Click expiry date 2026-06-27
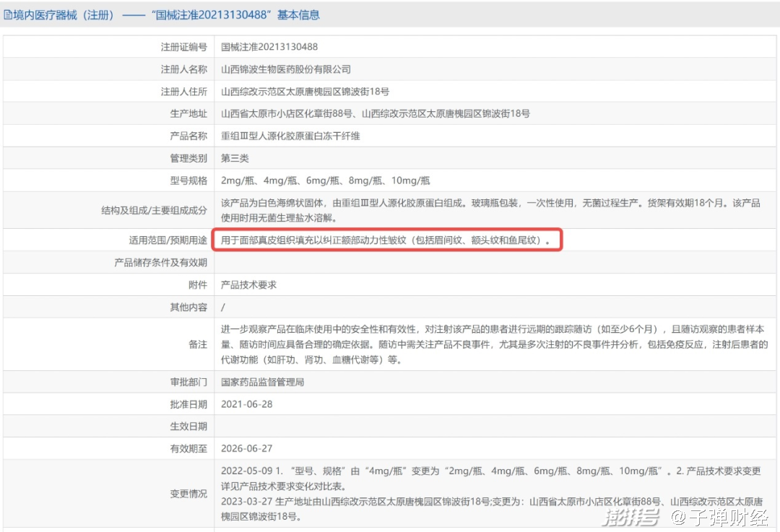The height and width of the screenshot is (532, 780). (x=247, y=448)
